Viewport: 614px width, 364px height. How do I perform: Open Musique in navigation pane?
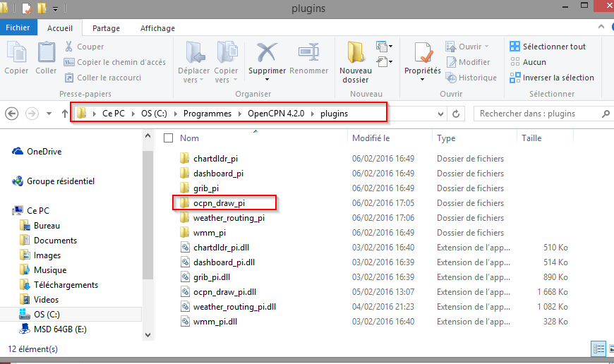tap(43, 270)
